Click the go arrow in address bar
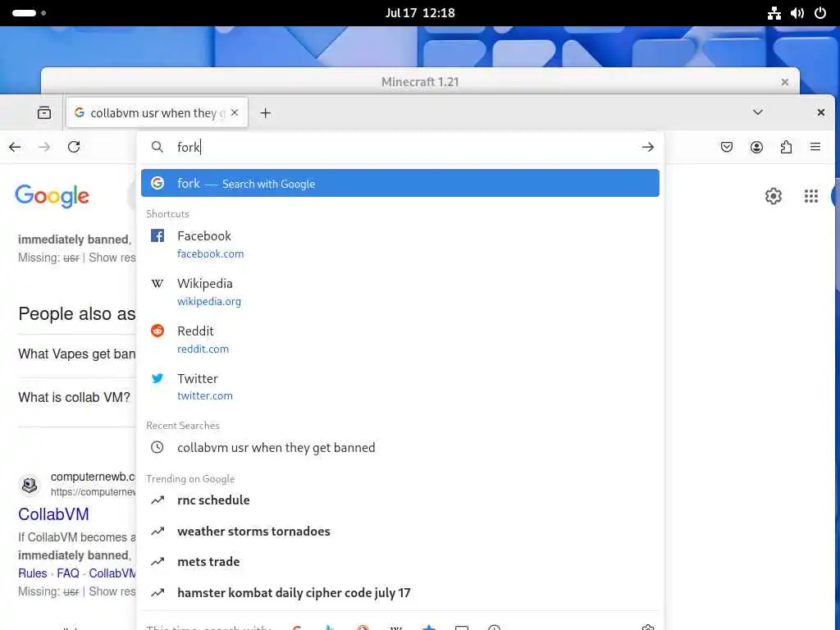Screen dimensions: 840x630 (x=648, y=147)
